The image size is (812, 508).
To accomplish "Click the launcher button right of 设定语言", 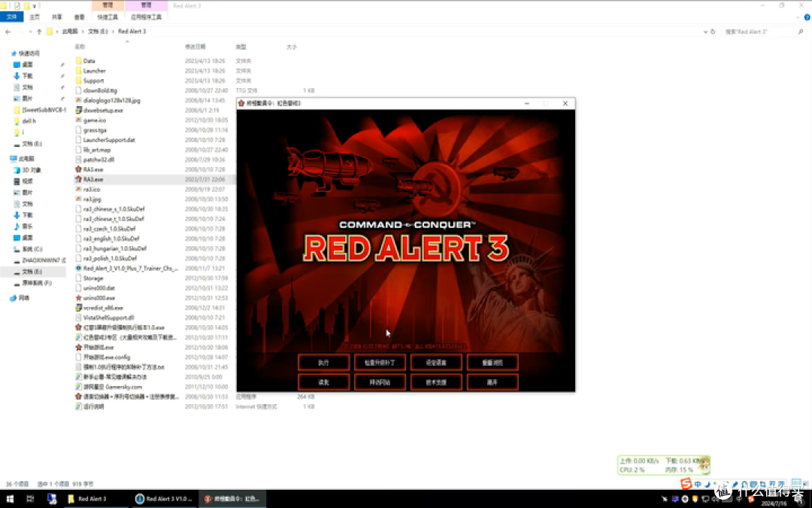I will pos(492,362).
